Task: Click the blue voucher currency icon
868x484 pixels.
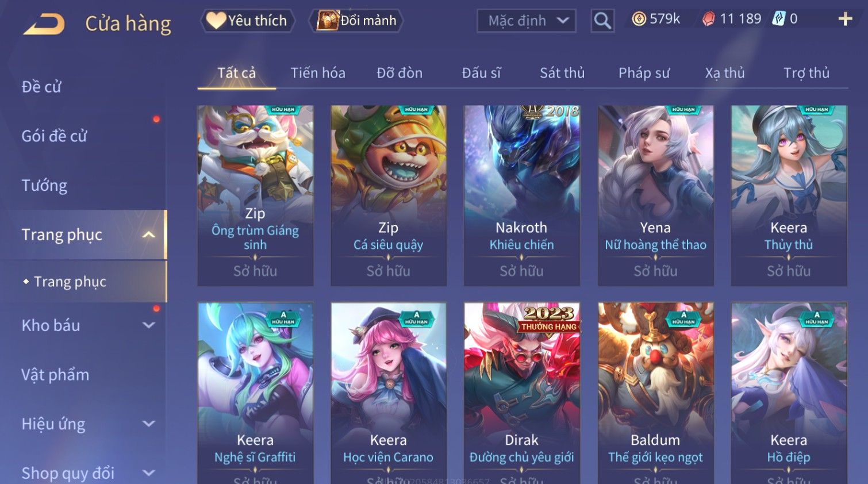Action: click(778, 19)
